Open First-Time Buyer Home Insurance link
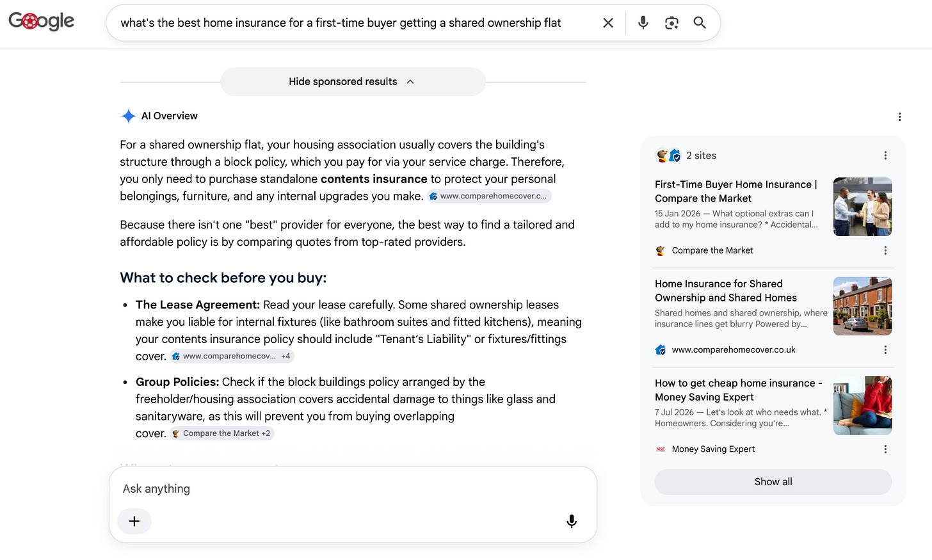The height and width of the screenshot is (560, 932). pyautogui.click(x=735, y=191)
